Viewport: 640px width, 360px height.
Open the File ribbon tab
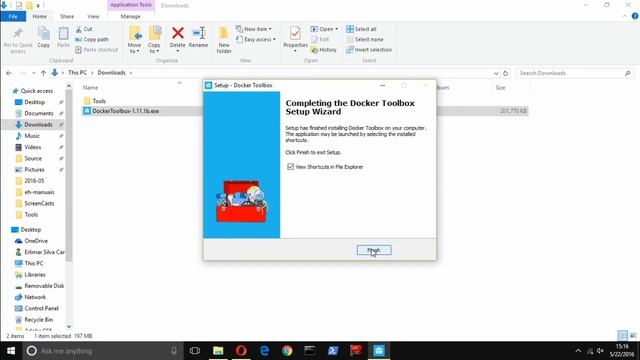click(13, 16)
